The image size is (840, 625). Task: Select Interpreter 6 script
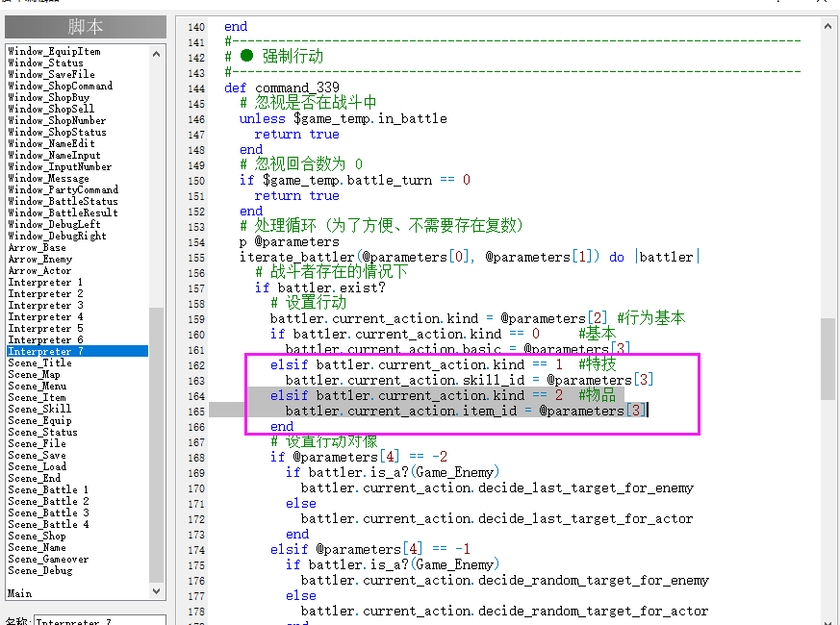pos(45,340)
